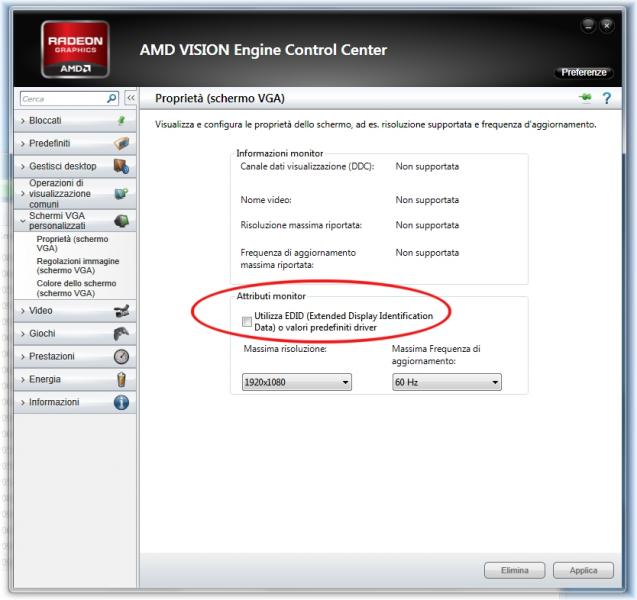
Task: Collapse the sidebar with double-arrow button
Action: pos(130,98)
